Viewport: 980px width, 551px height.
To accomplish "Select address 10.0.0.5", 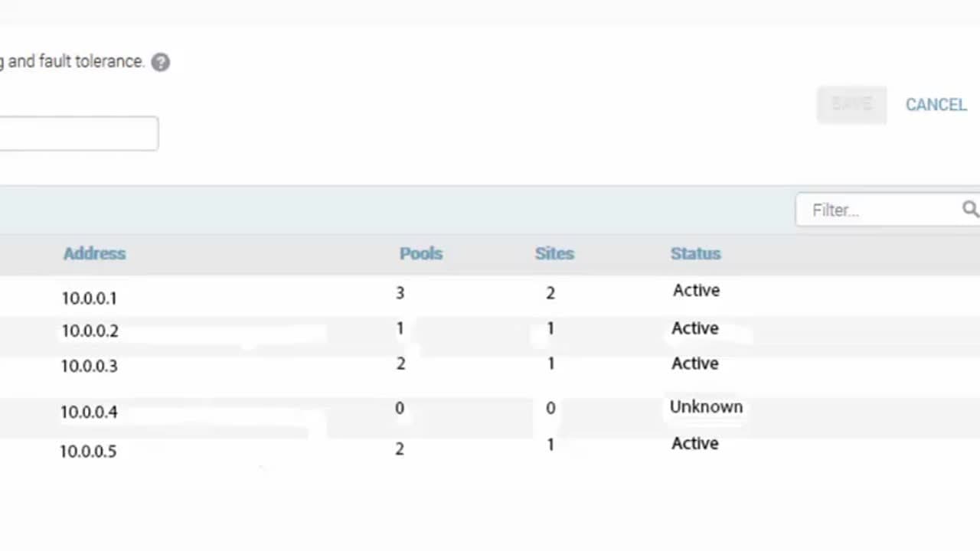I will (x=88, y=452).
